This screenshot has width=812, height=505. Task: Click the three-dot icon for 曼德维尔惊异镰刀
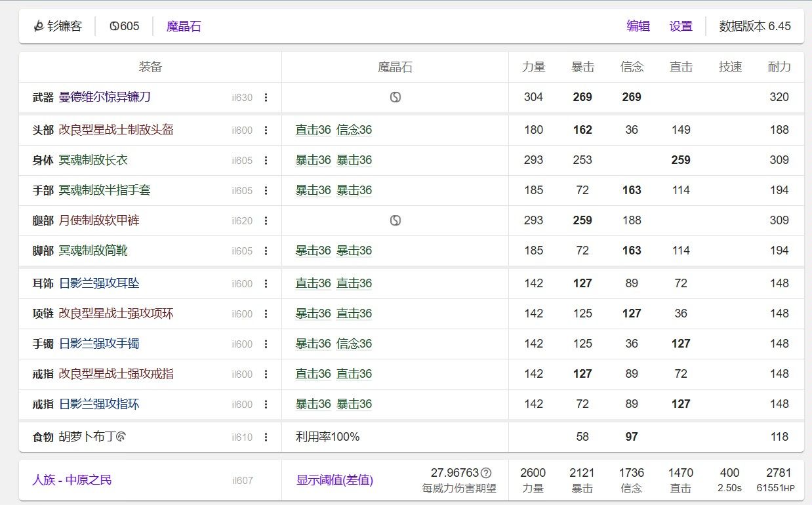tap(266, 98)
